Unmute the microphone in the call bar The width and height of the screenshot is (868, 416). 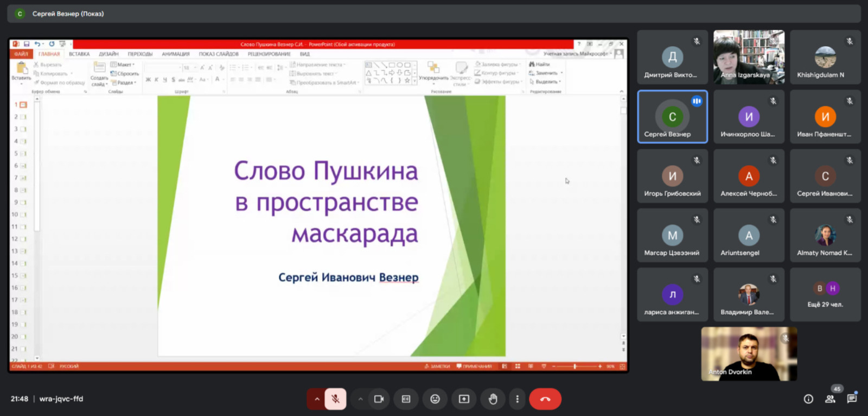coord(335,399)
